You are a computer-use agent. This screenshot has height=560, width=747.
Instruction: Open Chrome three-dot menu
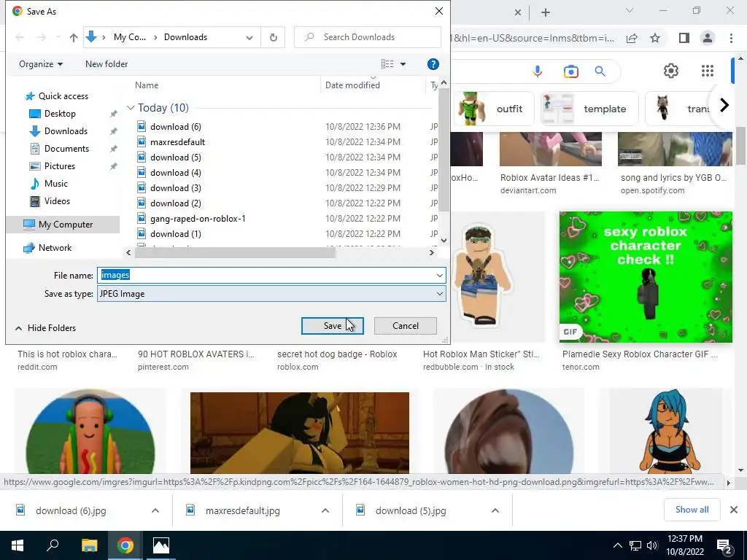coord(731,38)
